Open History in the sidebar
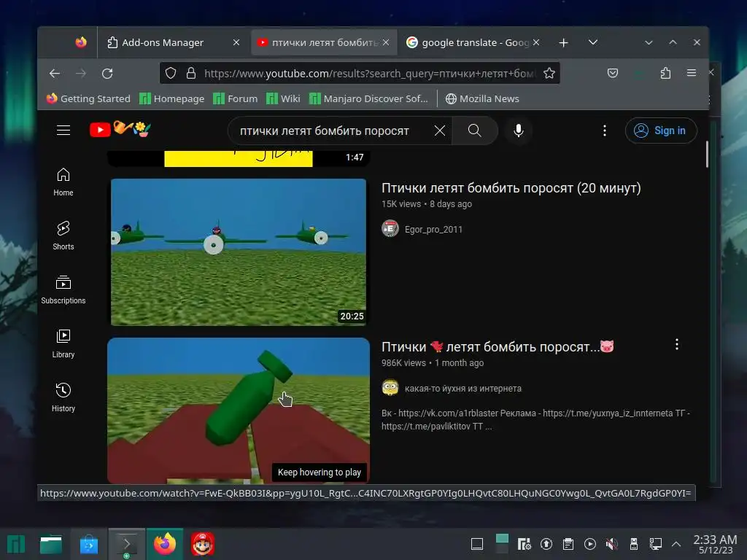The width and height of the screenshot is (747, 560). click(x=63, y=397)
